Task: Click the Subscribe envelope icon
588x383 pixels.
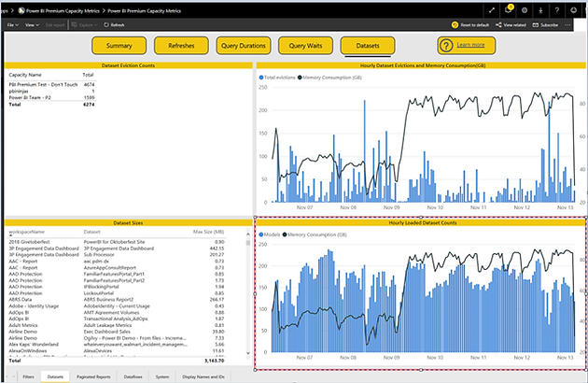Action: (536, 25)
